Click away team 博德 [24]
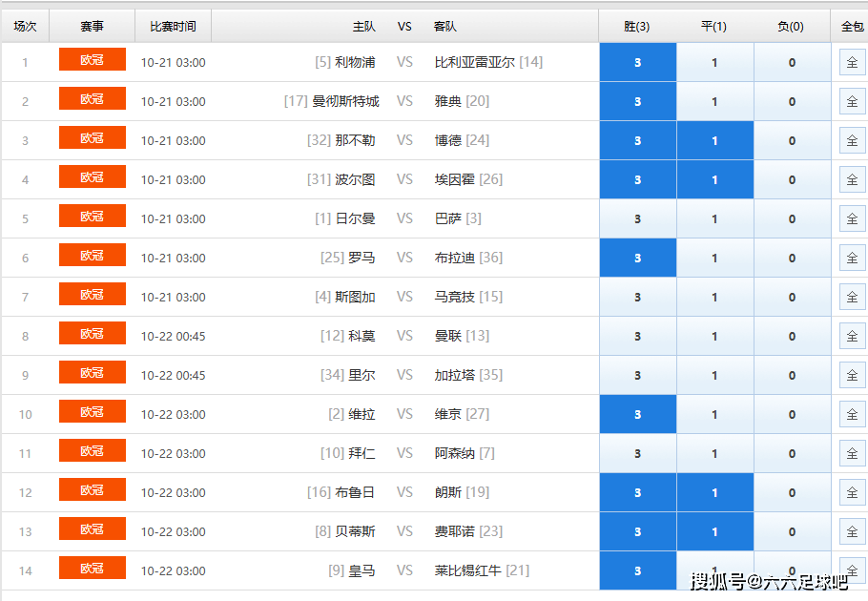This screenshot has height=601, width=868. (462, 140)
